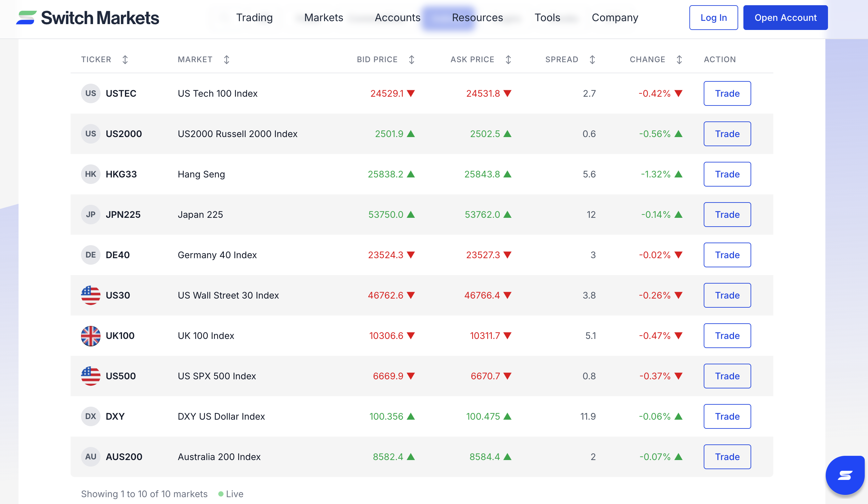868x504 pixels.
Task: Click the JP badge next to JPN225
Action: tap(90, 215)
